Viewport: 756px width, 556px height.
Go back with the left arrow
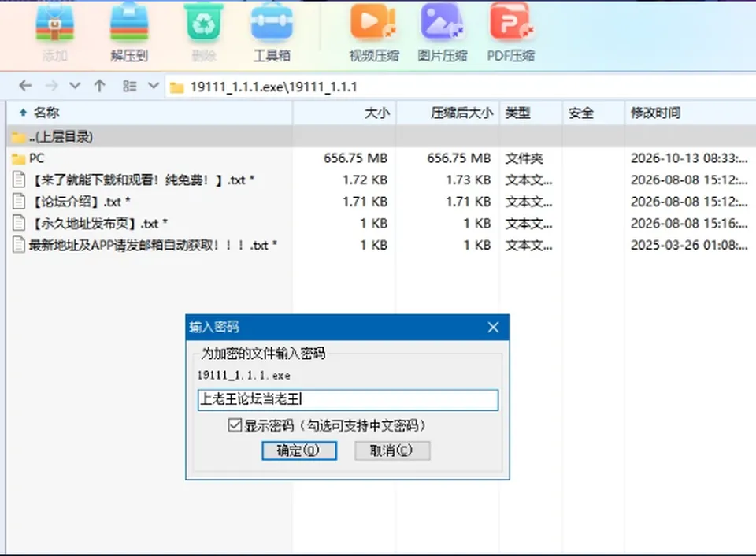[x=25, y=86]
